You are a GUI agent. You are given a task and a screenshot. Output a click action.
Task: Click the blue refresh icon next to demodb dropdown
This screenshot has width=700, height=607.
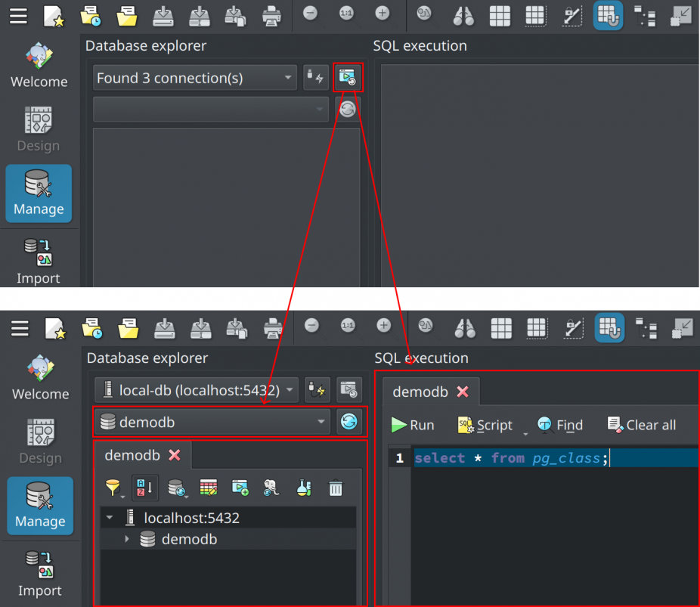point(348,422)
